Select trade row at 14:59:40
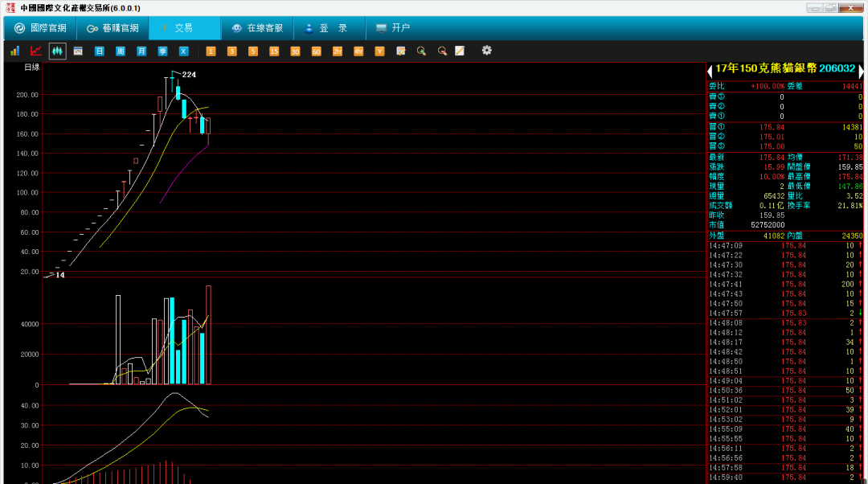This screenshot has width=868, height=484. click(x=785, y=478)
